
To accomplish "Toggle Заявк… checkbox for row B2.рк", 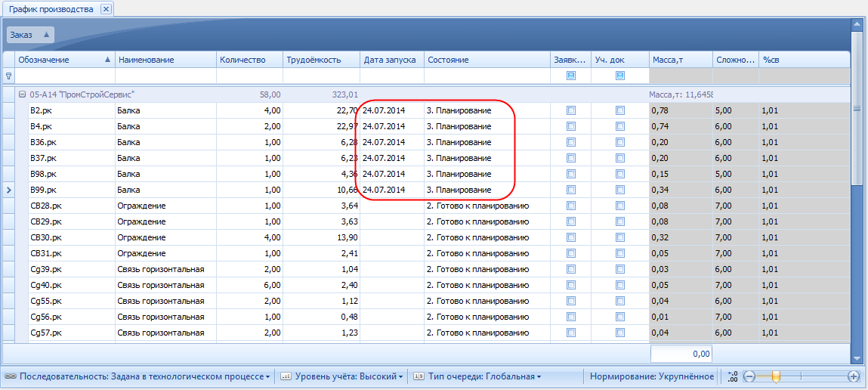I will tap(570, 111).
